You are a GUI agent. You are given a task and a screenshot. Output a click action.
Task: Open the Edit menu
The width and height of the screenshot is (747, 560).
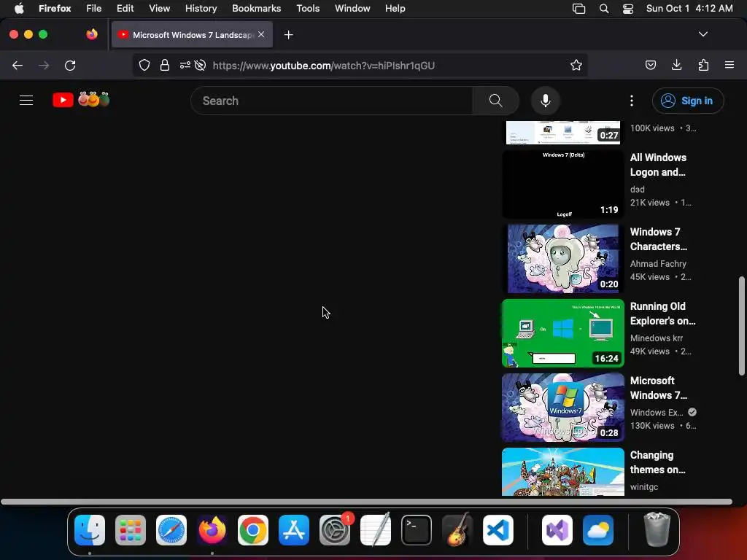pos(125,8)
